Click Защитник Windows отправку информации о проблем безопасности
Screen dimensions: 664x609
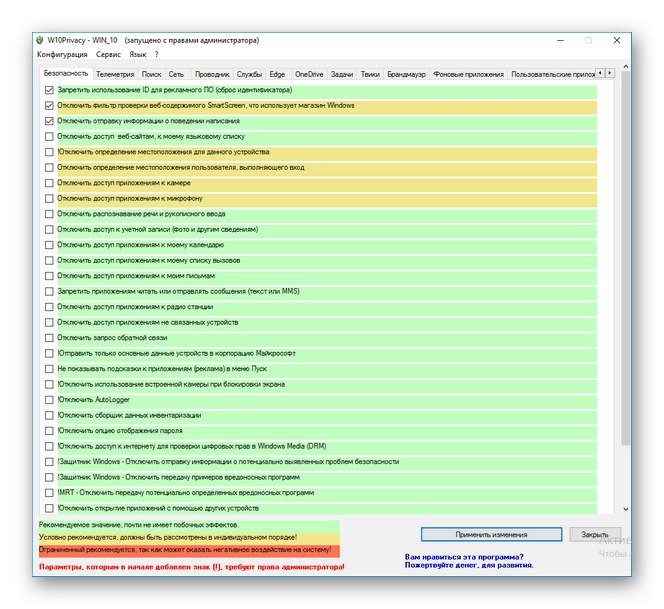pos(228,462)
